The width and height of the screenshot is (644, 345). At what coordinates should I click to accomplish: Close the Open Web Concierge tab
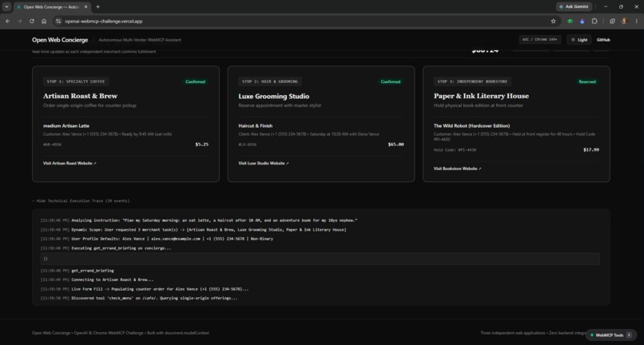point(85,7)
